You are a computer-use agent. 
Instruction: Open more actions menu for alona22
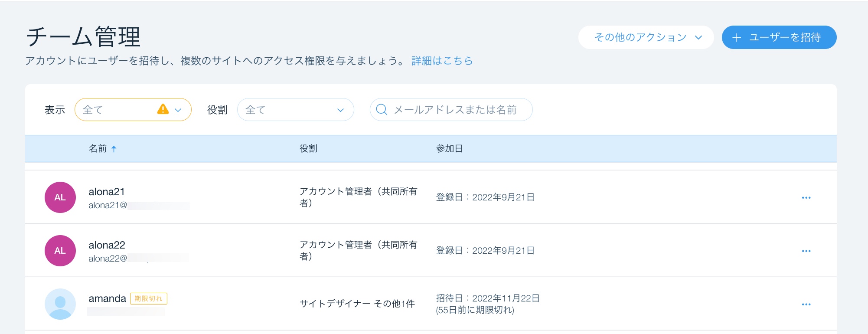(x=806, y=251)
